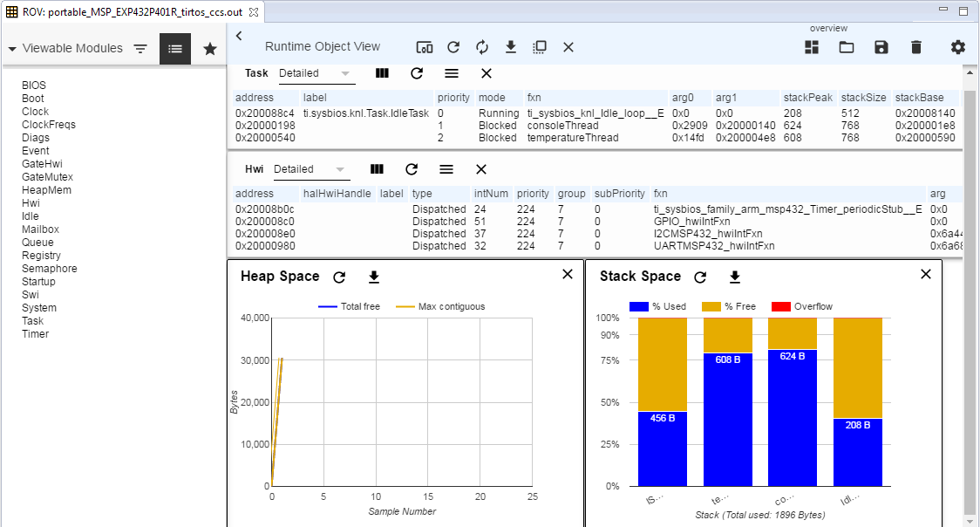Open settings via the gear icon

pyautogui.click(x=958, y=47)
